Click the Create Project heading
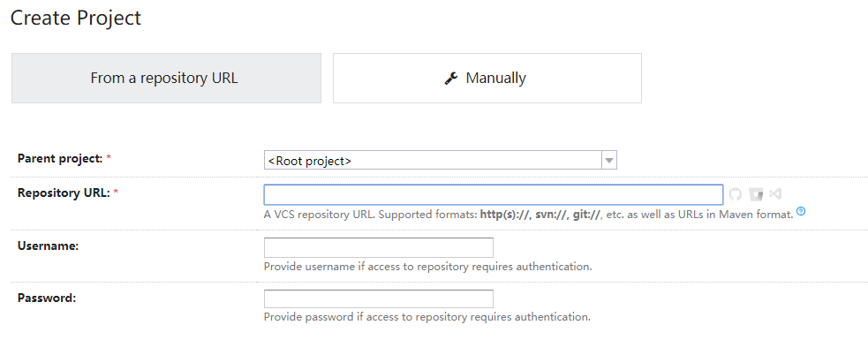Screen dimensions: 868x355 coord(76,18)
